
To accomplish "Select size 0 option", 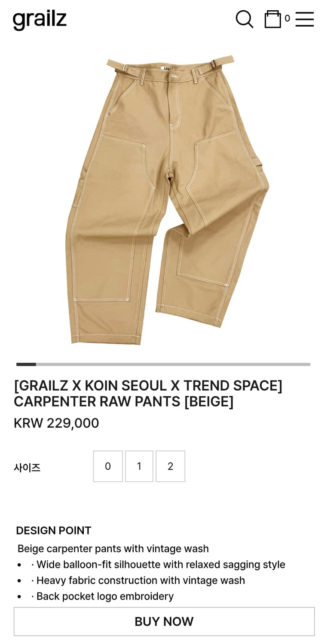I will pyautogui.click(x=108, y=466).
